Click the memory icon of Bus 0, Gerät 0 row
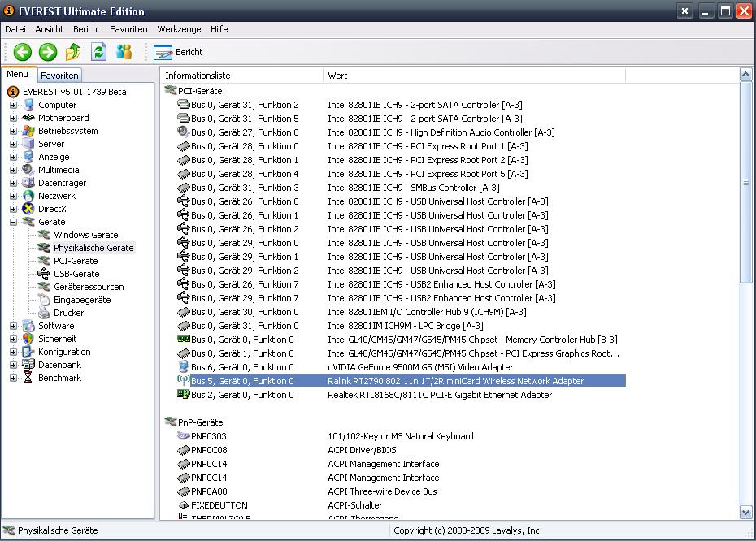This screenshot has width=756, height=541. tap(183, 340)
